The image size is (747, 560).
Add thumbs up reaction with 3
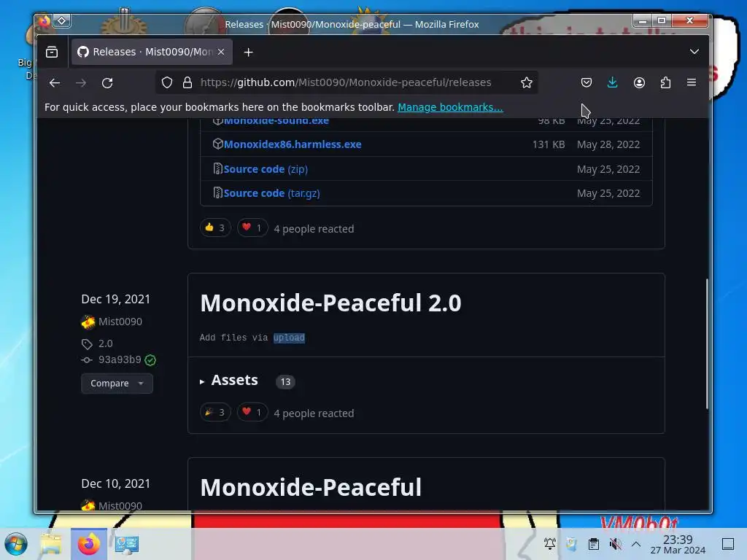click(215, 227)
